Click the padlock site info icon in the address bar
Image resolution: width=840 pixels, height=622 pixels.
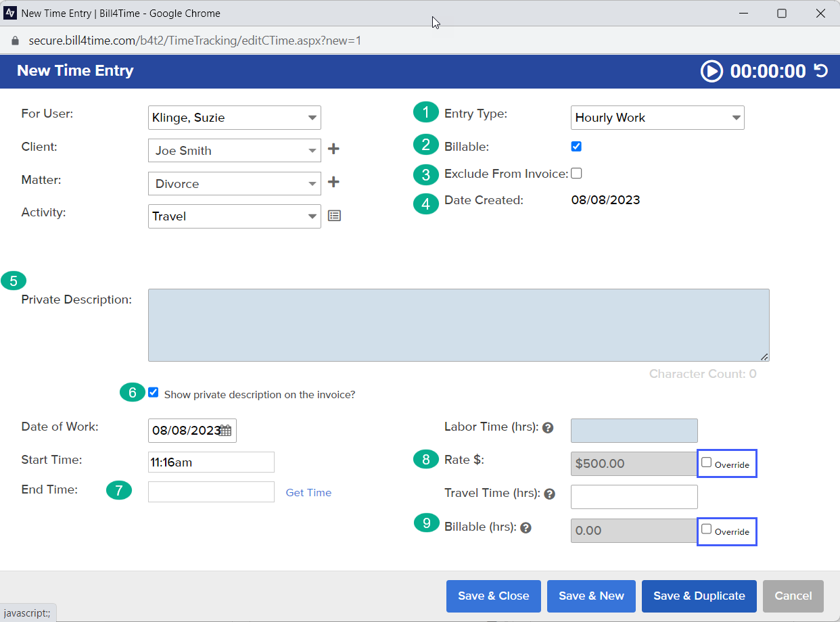[15, 41]
